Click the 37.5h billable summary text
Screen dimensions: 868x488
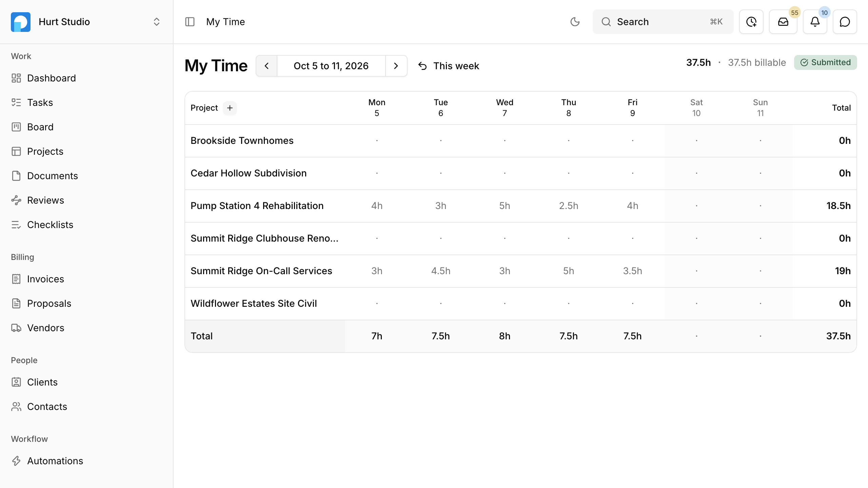click(757, 62)
